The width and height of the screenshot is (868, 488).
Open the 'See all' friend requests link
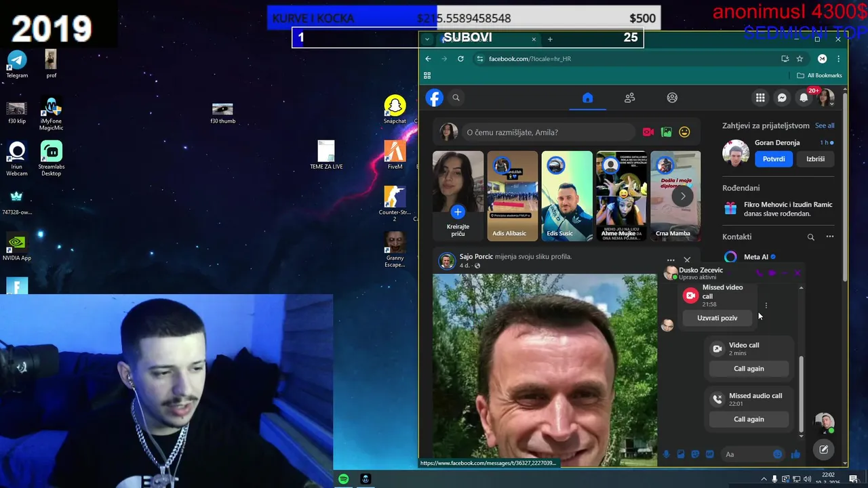[825, 125]
